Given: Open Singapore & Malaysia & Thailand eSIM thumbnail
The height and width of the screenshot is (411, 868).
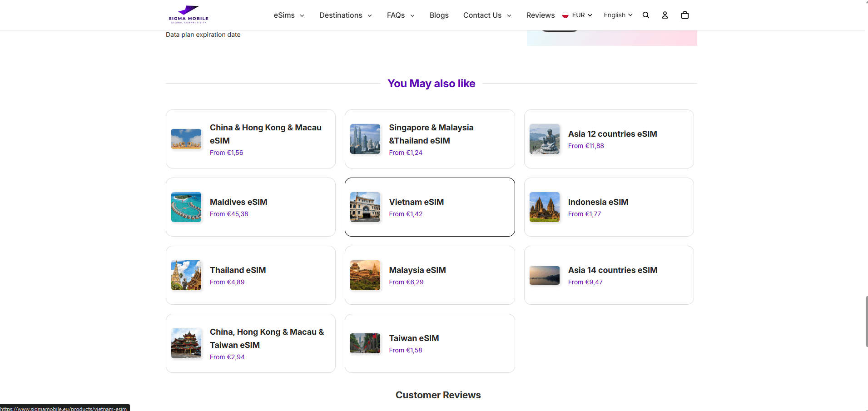Looking at the screenshot, I should point(365,139).
